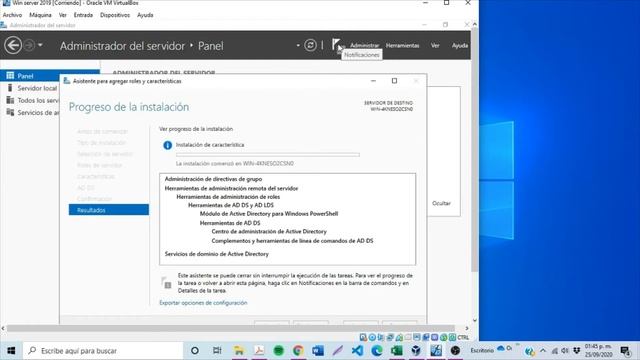Open Adobe Acrobat from the taskbar
The image size is (640, 360).
259,351
